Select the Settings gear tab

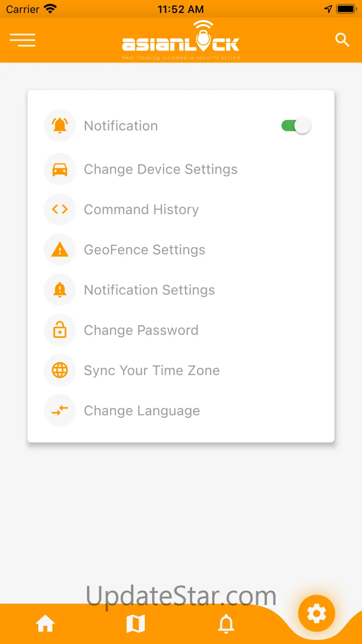[x=317, y=614]
